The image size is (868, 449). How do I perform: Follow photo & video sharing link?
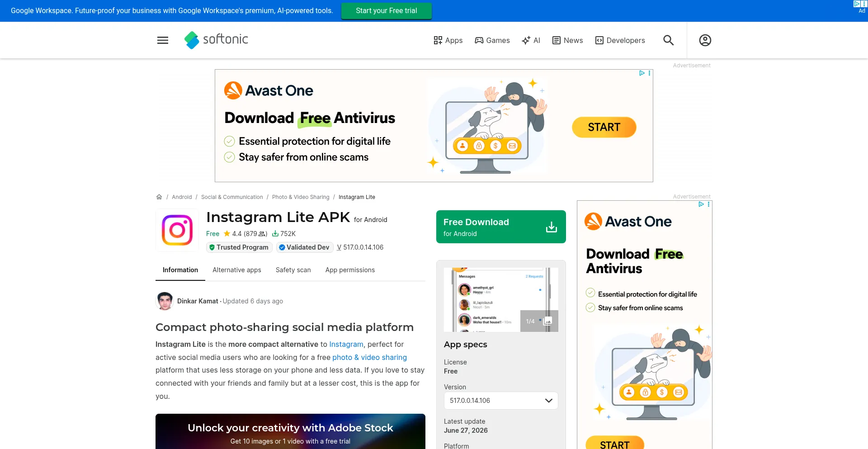coord(369,357)
